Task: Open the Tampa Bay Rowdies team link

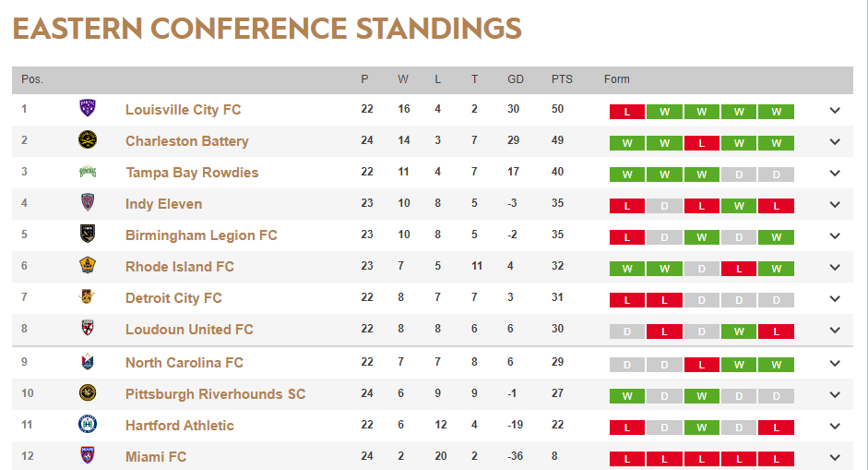Action: (192, 172)
